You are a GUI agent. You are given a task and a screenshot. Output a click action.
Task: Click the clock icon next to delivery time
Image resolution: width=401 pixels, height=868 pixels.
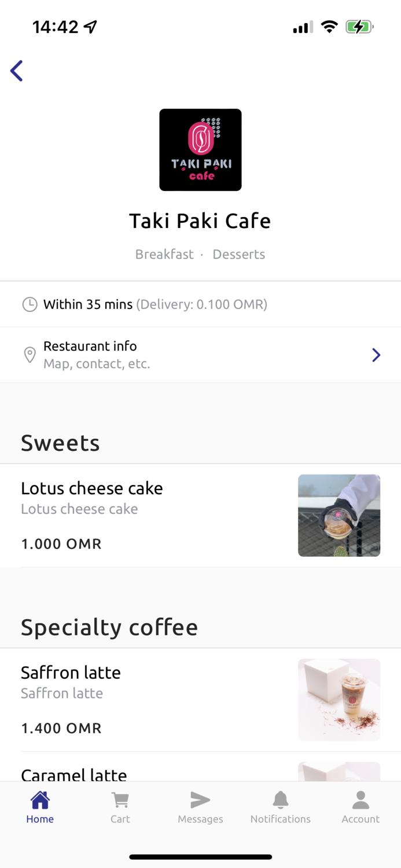tap(30, 304)
